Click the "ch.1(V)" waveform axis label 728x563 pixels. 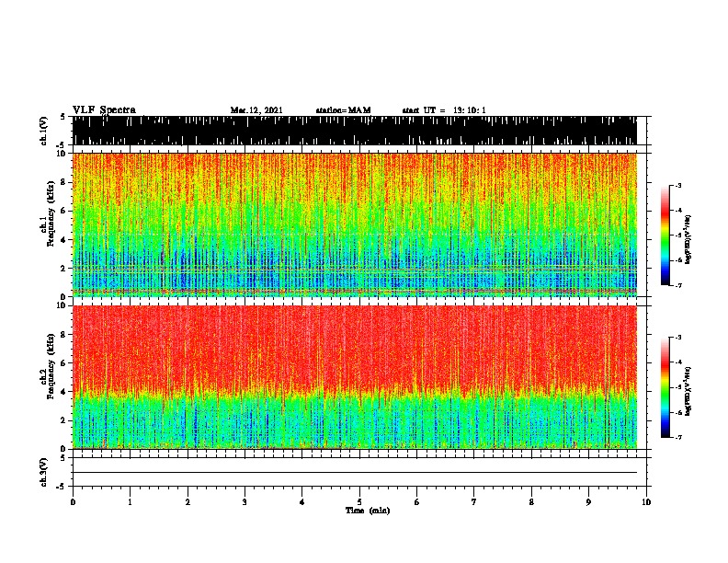point(44,131)
